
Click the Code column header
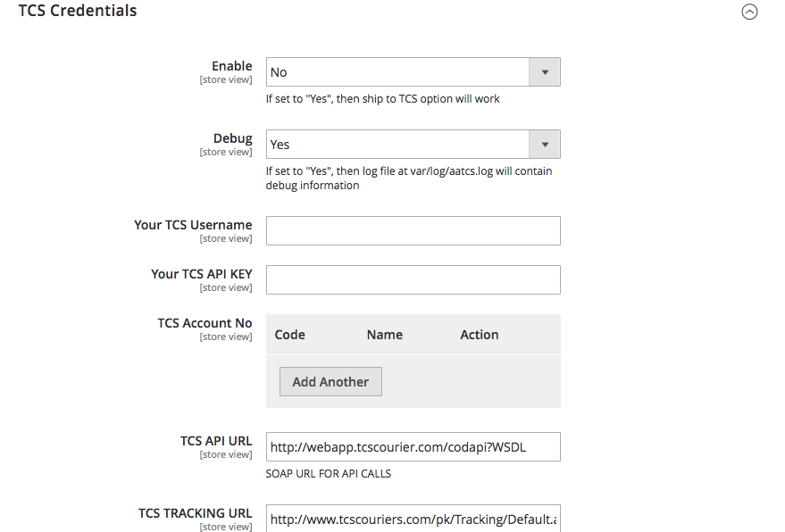(290, 335)
